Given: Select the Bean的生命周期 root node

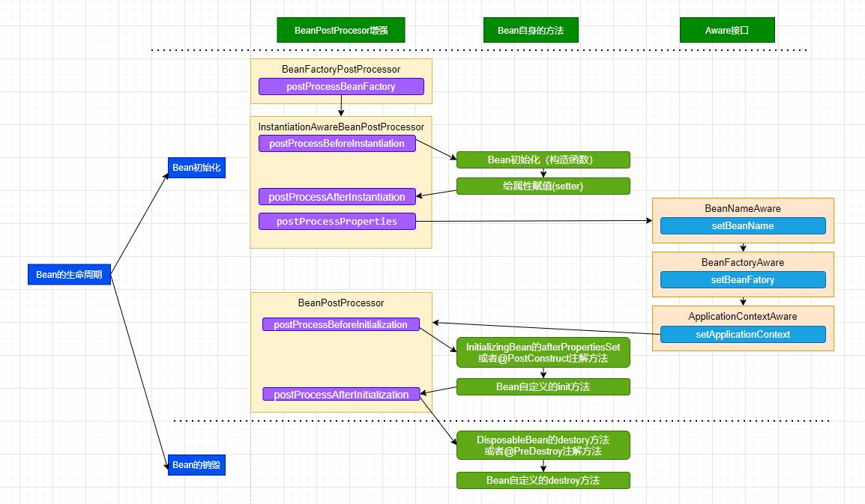Looking at the screenshot, I should [x=69, y=275].
